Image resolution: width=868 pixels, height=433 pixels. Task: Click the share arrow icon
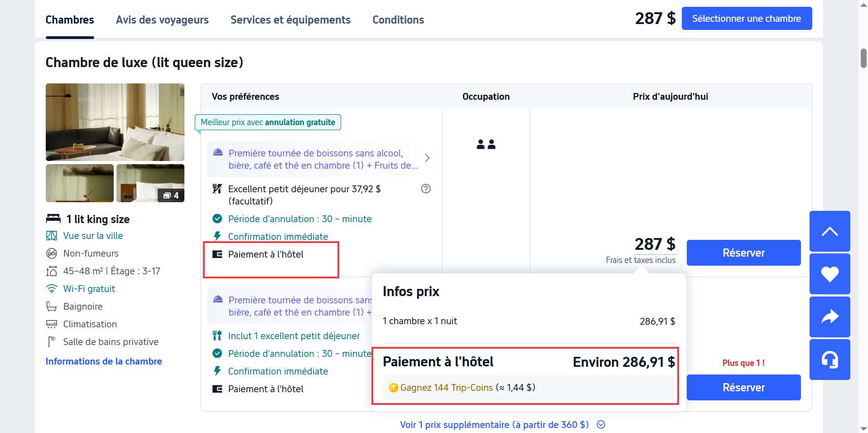(x=829, y=316)
